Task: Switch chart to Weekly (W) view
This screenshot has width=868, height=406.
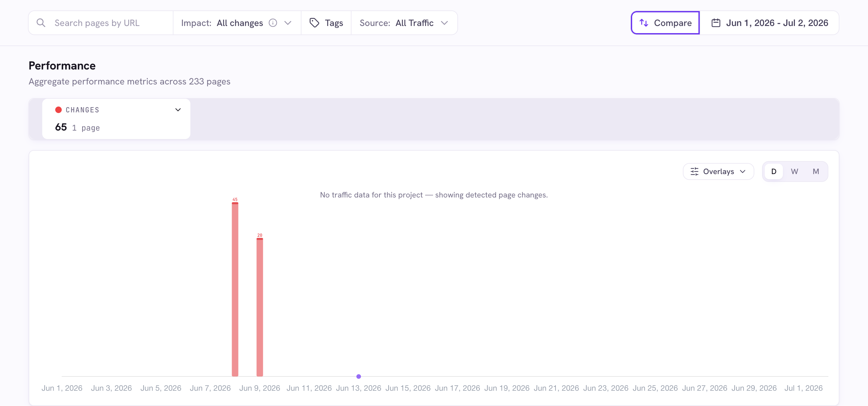Action: click(x=795, y=171)
